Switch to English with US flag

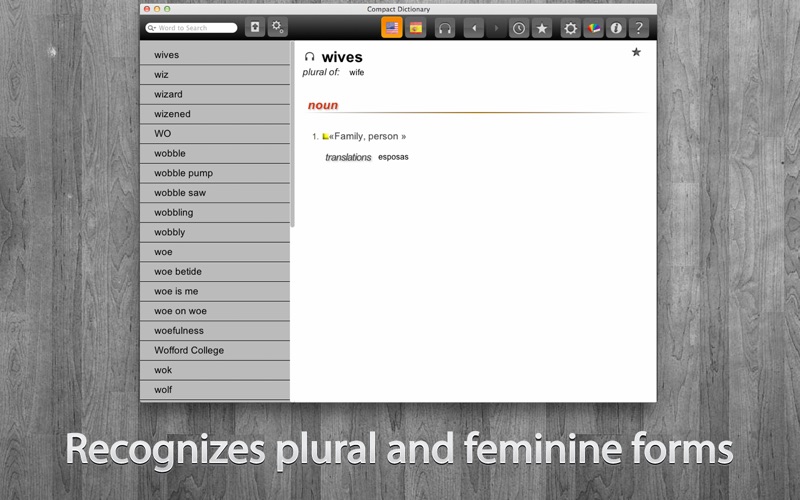tap(392, 28)
